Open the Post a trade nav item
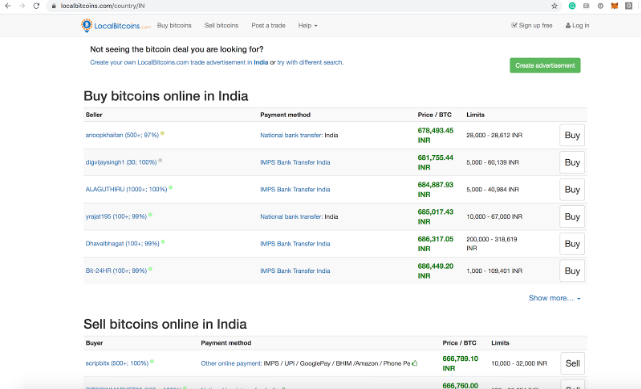 268,25
